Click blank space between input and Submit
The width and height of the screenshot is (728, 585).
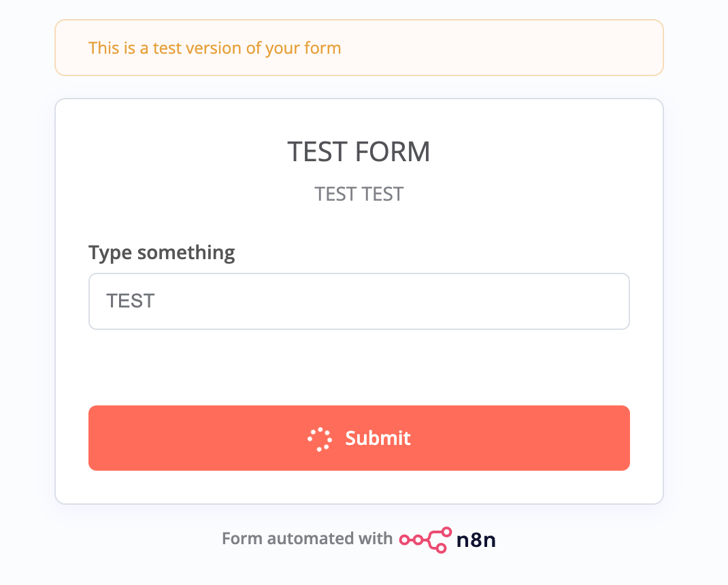[359, 367]
